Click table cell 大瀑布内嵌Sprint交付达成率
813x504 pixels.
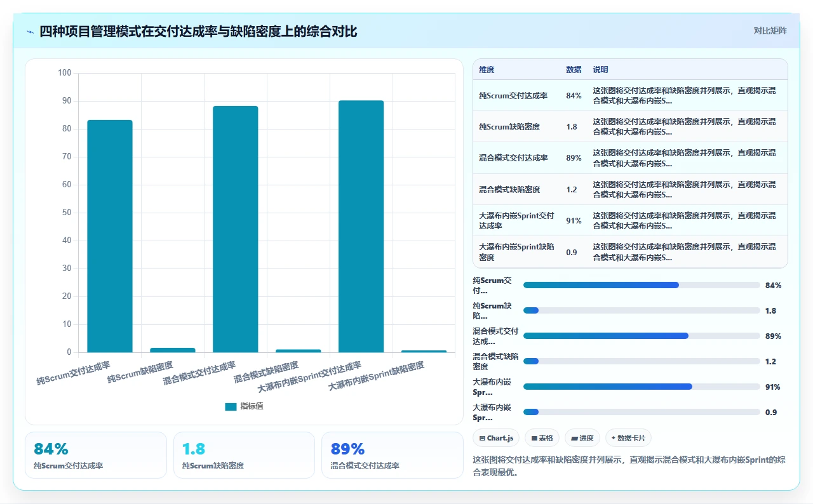click(x=517, y=220)
